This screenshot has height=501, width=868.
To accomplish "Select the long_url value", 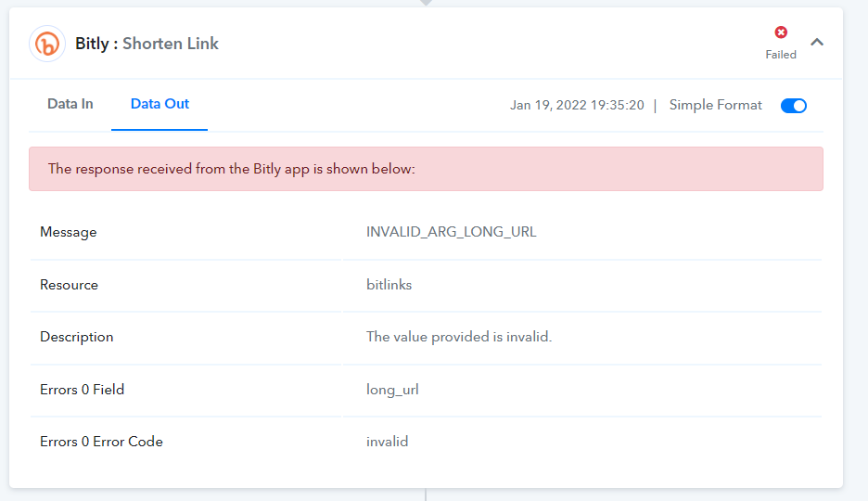I will coord(392,391).
